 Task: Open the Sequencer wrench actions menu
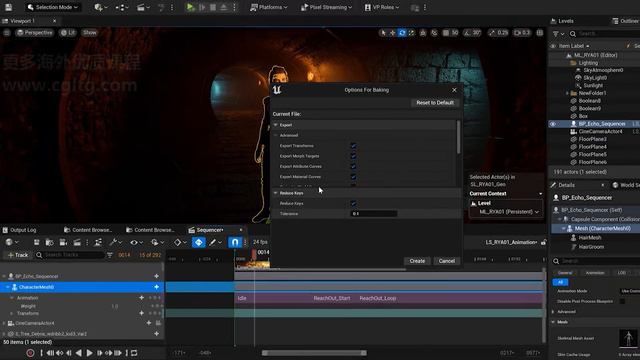[x=116, y=242]
